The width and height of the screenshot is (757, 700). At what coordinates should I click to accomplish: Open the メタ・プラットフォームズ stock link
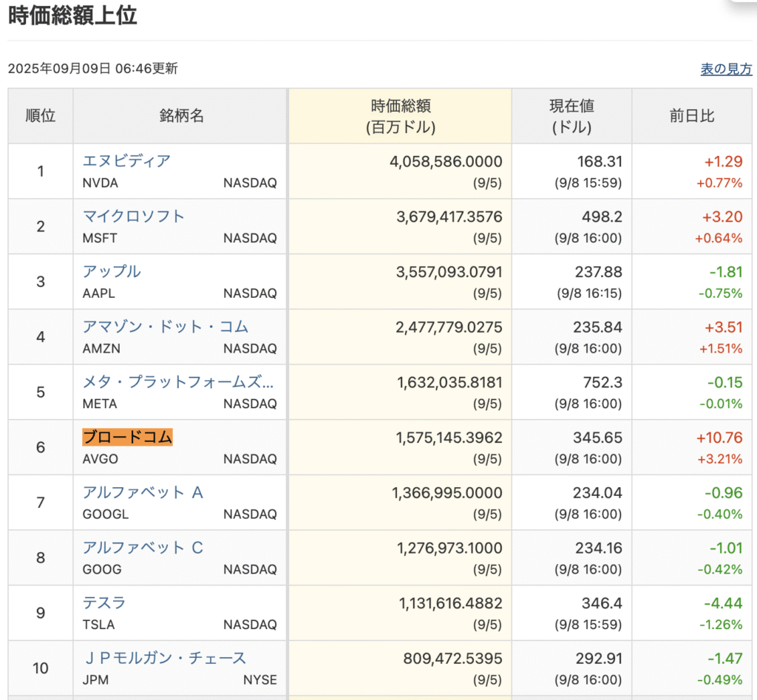[x=178, y=381]
